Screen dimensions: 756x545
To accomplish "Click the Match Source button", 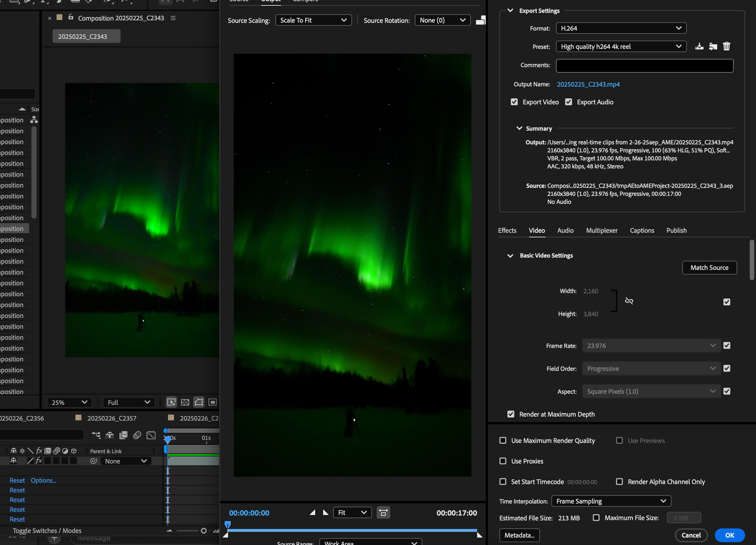I will (709, 268).
